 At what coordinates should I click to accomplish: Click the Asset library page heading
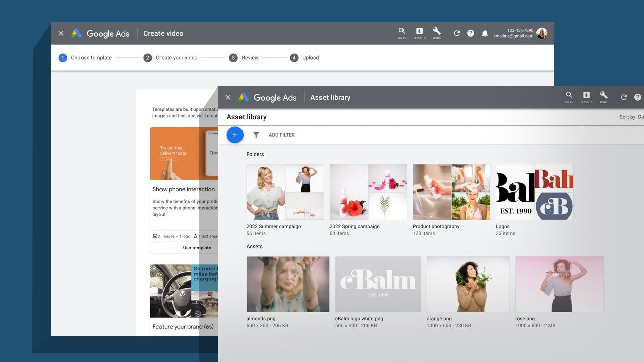coord(247,117)
